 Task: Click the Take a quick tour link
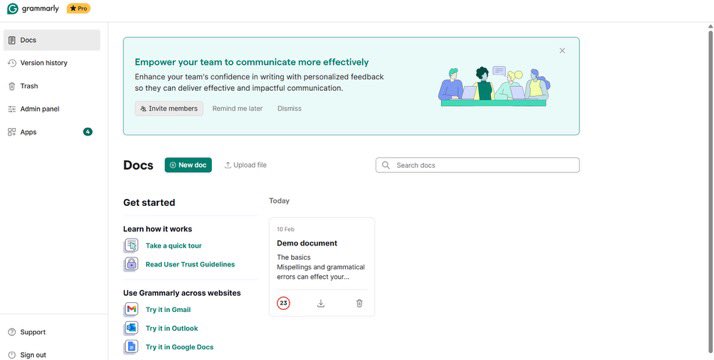pos(173,246)
